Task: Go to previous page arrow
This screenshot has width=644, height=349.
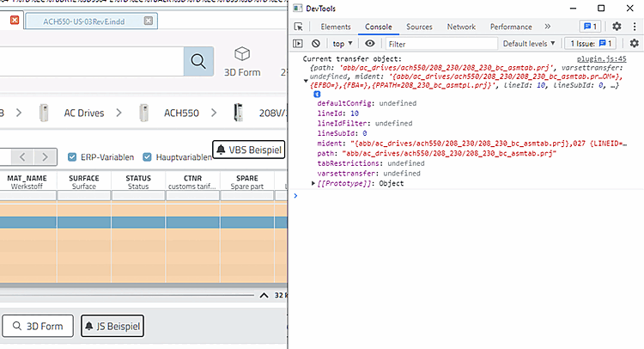Action: click(x=22, y=156)
